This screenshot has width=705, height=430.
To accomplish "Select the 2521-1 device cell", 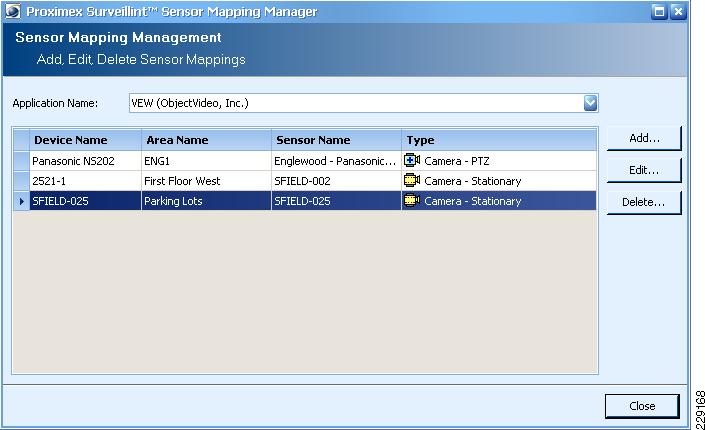I will point(85,181).
